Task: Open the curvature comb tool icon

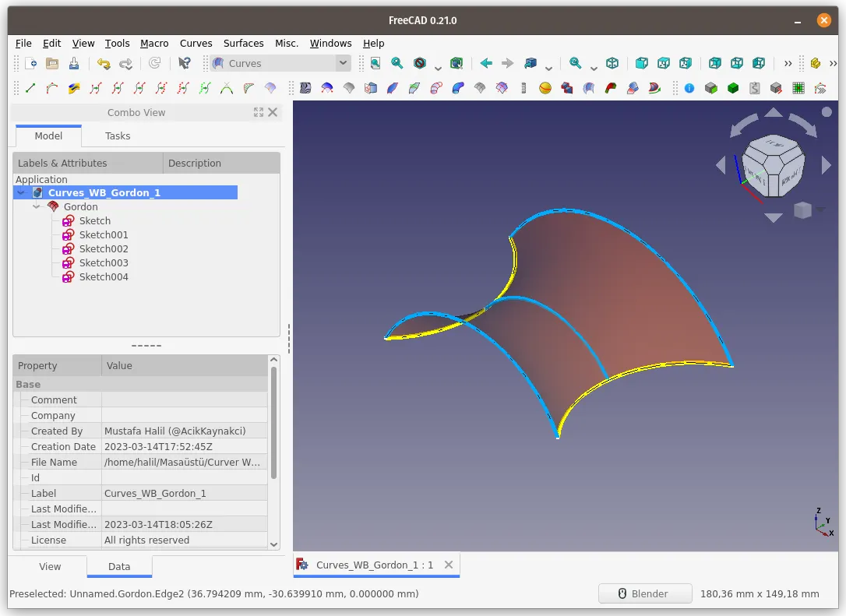Action: tap(249, 88)
